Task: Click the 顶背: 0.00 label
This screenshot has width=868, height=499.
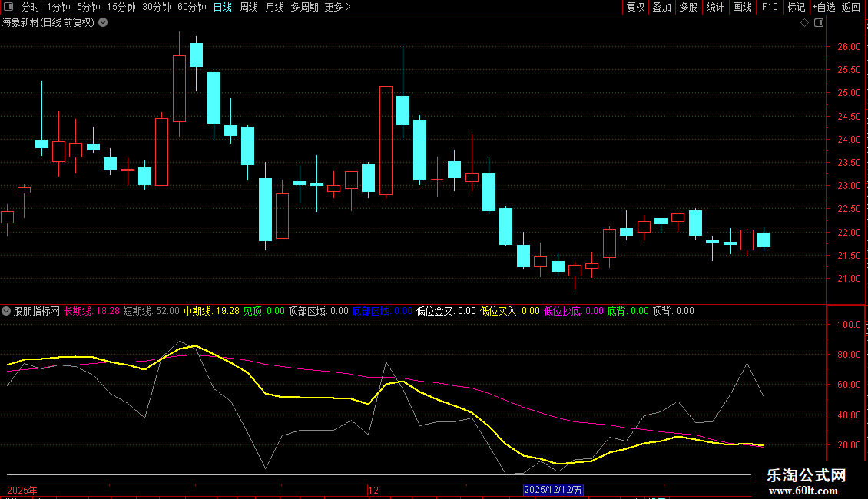Action: click(x=673, y=311)
